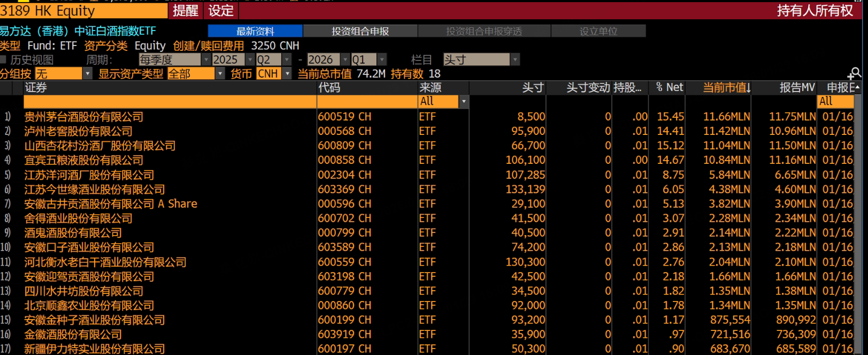Click position value 133,139
Screen dimensions: 868x355
coord(525,189)
